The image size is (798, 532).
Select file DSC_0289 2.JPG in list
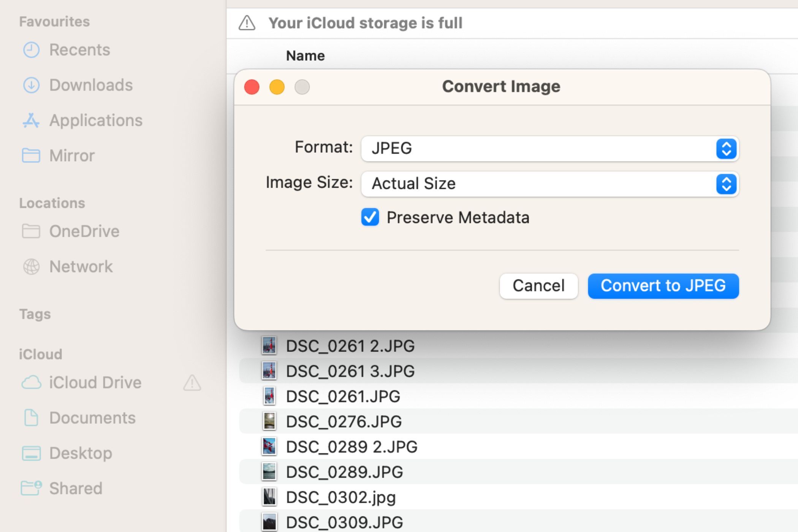point(351,447)
